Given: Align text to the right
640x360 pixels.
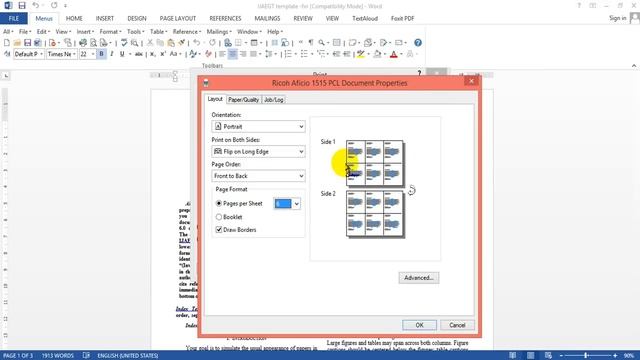Looking at the screenshot, I should 243,54.
